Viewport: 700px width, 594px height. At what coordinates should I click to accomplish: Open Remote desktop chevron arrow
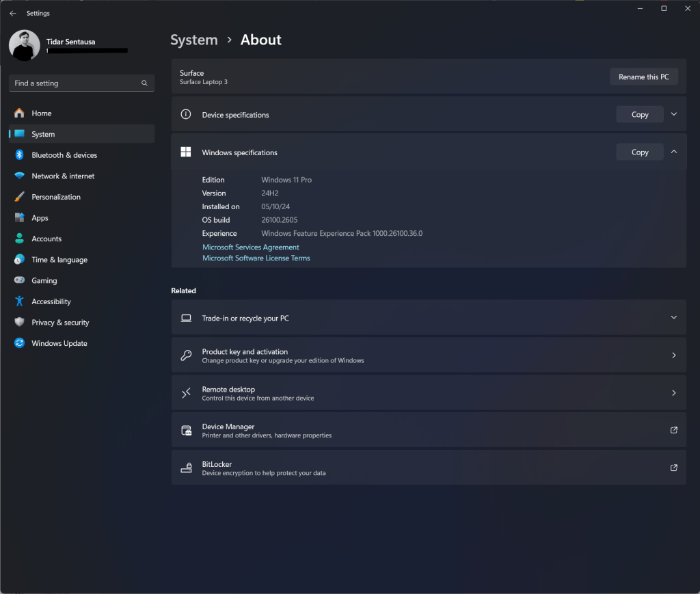pyautogui.click(x=673, y=393)
